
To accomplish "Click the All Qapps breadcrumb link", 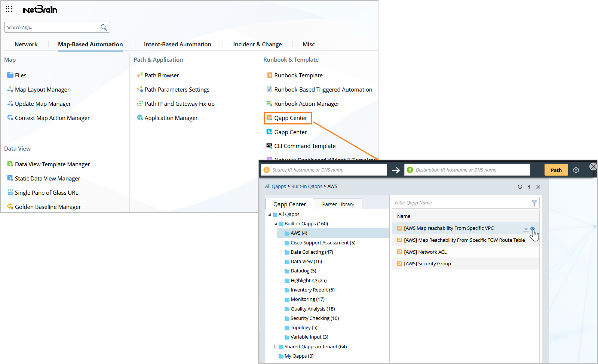I will click(x=276, y=186).
